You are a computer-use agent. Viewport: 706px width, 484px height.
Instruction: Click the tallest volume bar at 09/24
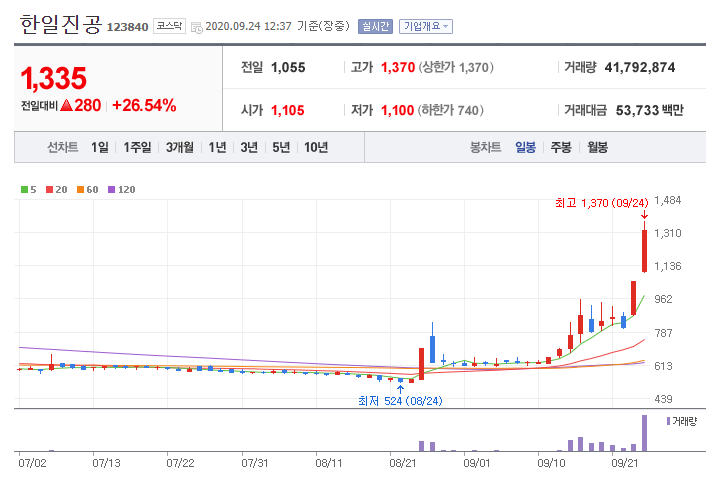(x=645, y=433)
